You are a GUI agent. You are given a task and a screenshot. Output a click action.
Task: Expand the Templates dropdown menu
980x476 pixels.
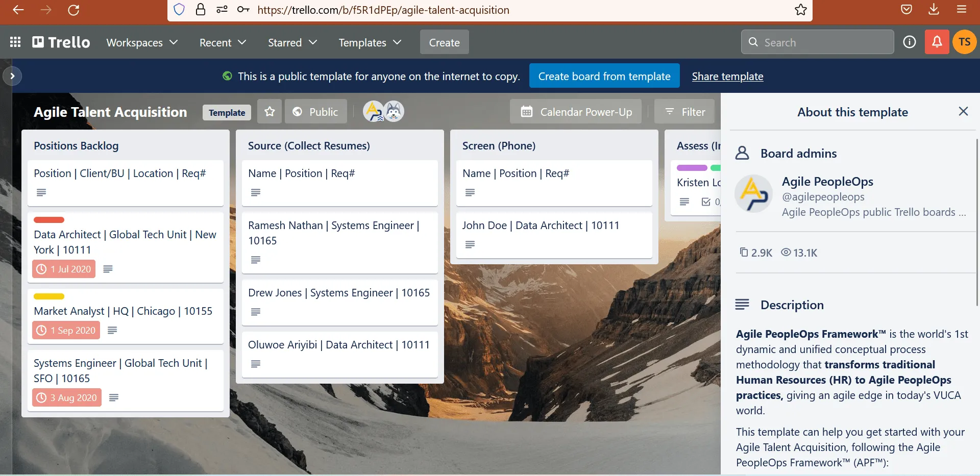(370, 42)
